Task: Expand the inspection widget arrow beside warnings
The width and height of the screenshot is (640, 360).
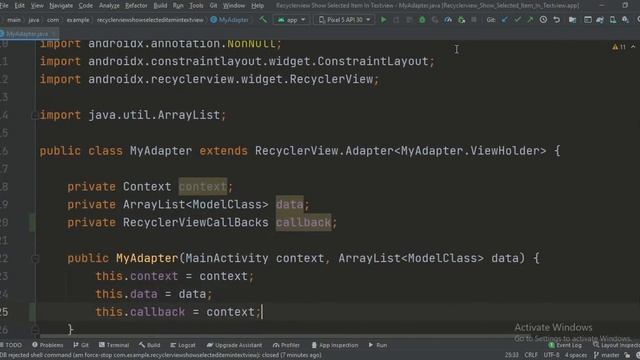Action: point(633,47)
